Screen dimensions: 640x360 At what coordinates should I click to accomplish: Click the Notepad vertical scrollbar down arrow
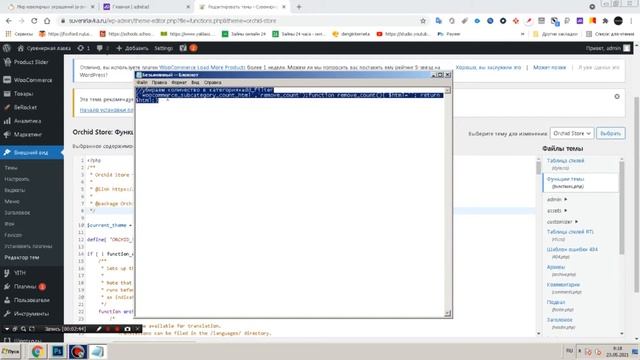pos(448,313)
